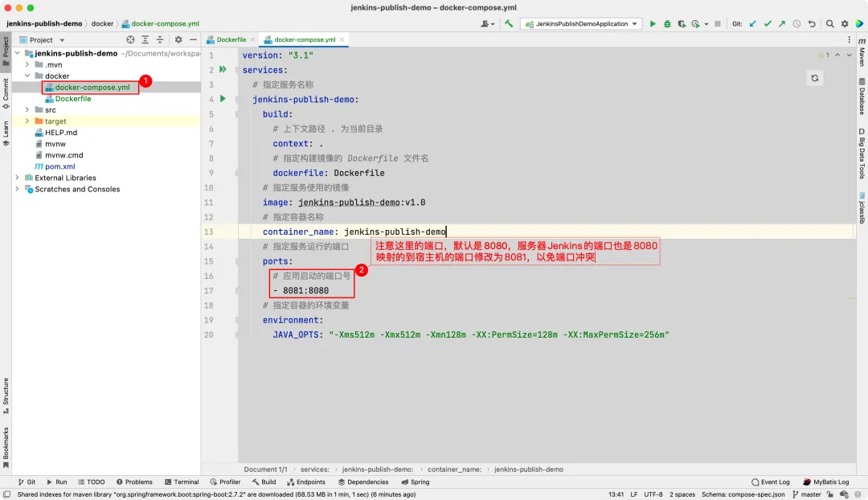Screen dimensions: 868x500
Task: Click the gutter run arrow on line 4
Action: 223,99
